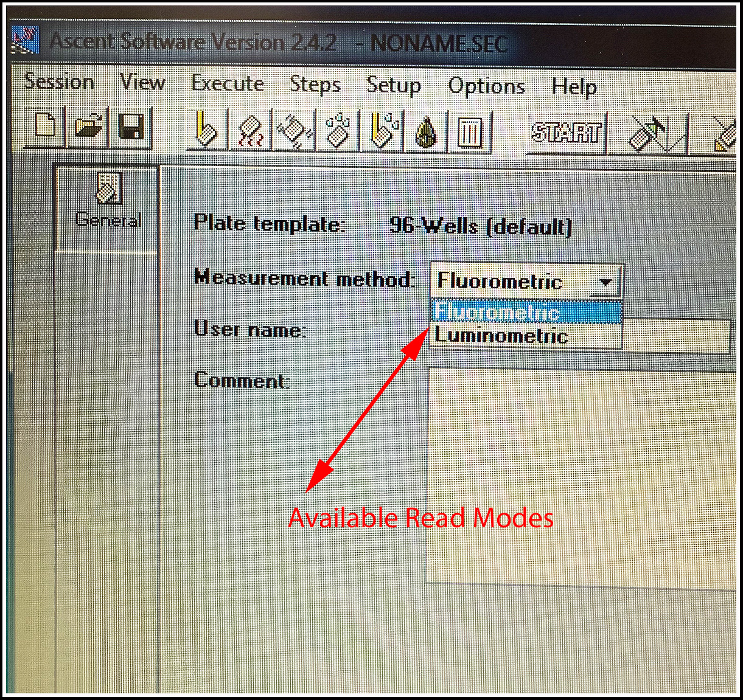743x700 pixels.
Task: Click the New session icon
Action: click(45, 129)
